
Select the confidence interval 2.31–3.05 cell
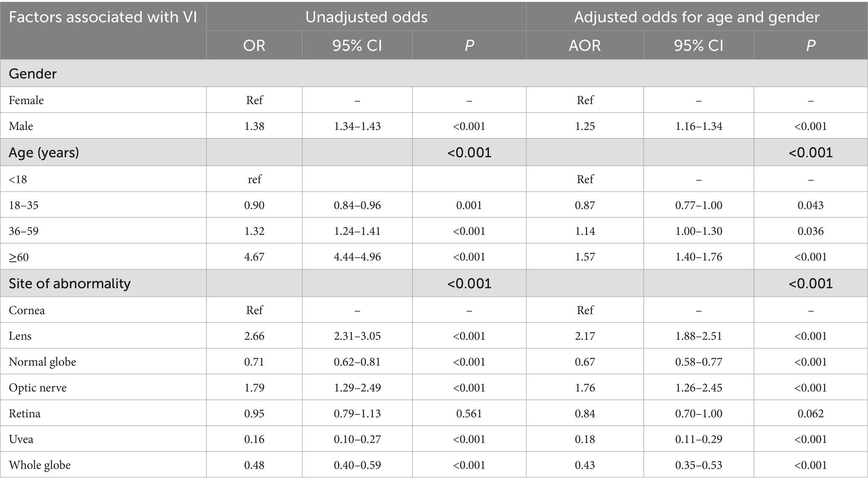coord(357,336)
